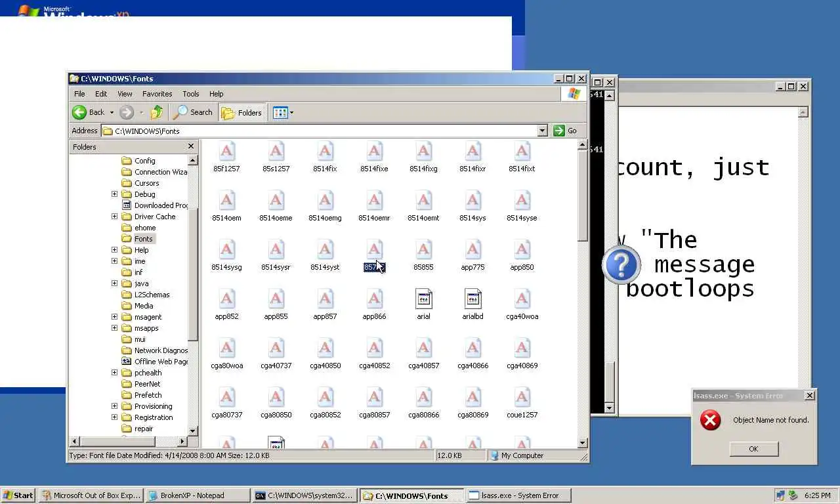Select the Cursors folder in tree
The width and height of the screenshot is (840, 504).
coord(141,183)
